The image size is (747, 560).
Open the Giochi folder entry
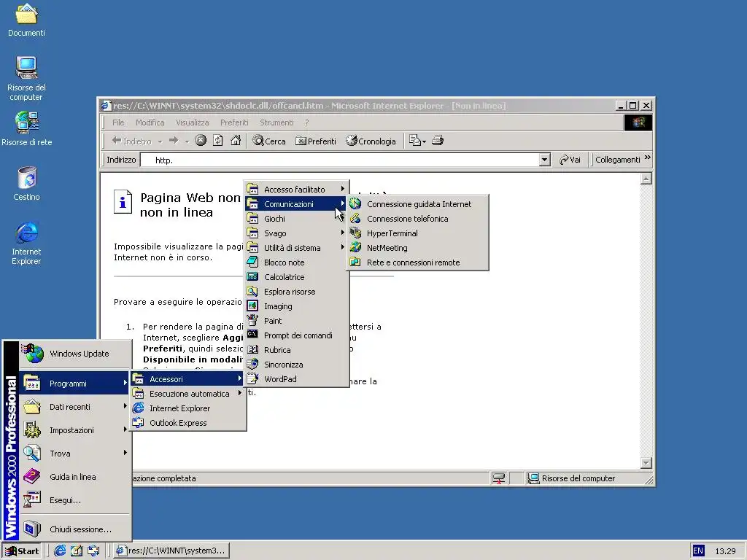coord(296,219)
